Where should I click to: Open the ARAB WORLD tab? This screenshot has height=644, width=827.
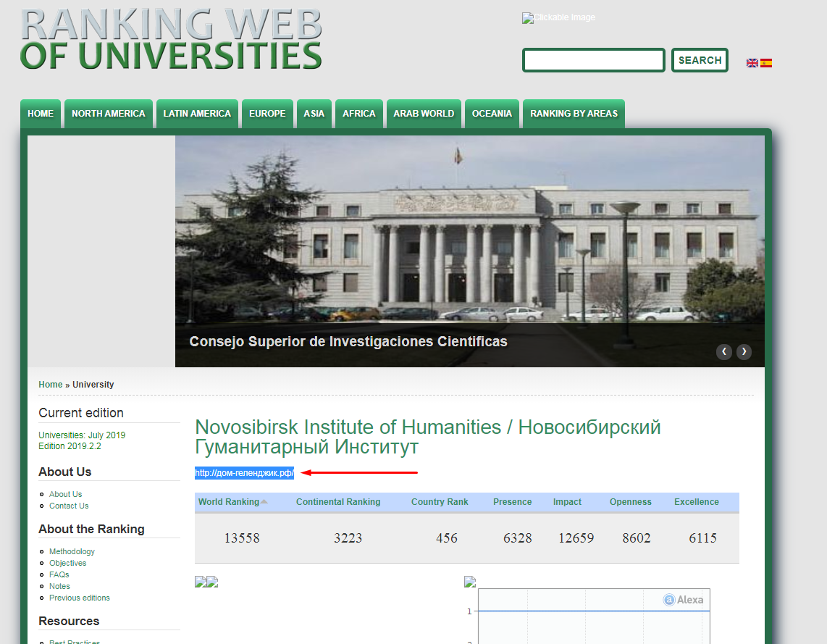[x=424, y=114]
